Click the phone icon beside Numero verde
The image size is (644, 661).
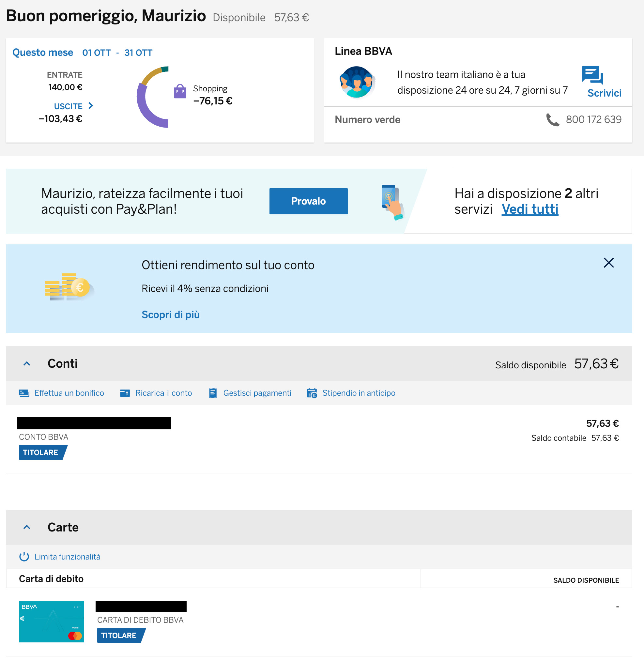(552, 120)
